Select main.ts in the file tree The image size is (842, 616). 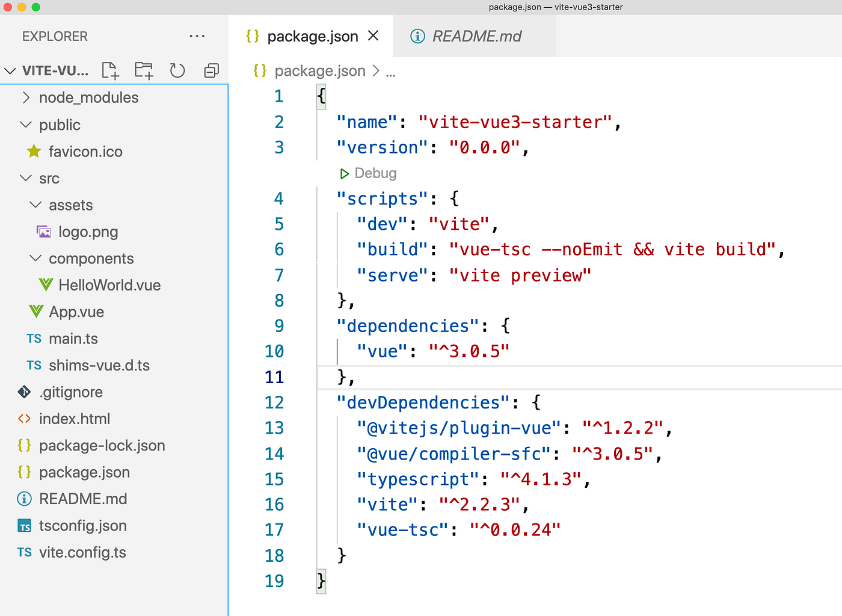pos(73,339)
